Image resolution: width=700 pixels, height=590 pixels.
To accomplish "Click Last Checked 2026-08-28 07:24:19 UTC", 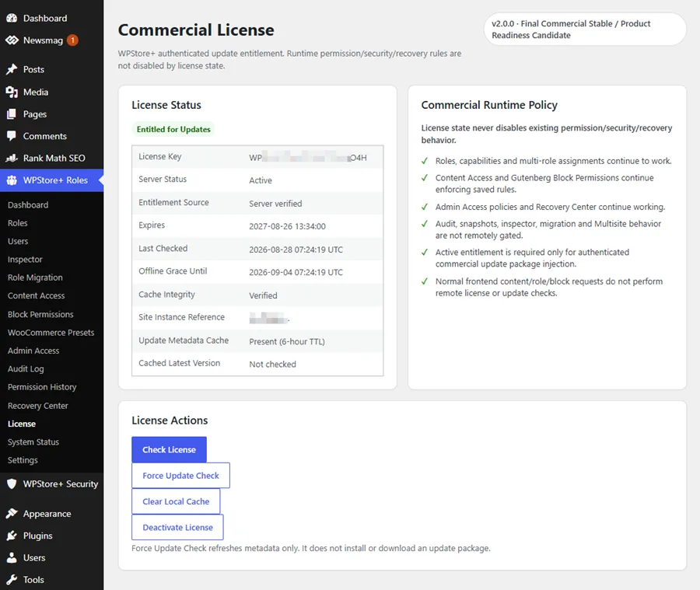I will (296, 250).
